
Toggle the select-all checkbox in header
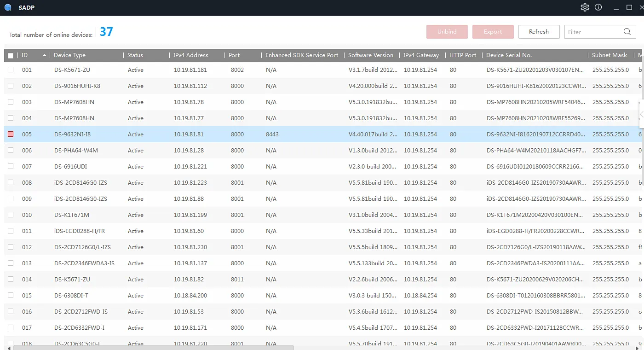[x=11, y=55]
